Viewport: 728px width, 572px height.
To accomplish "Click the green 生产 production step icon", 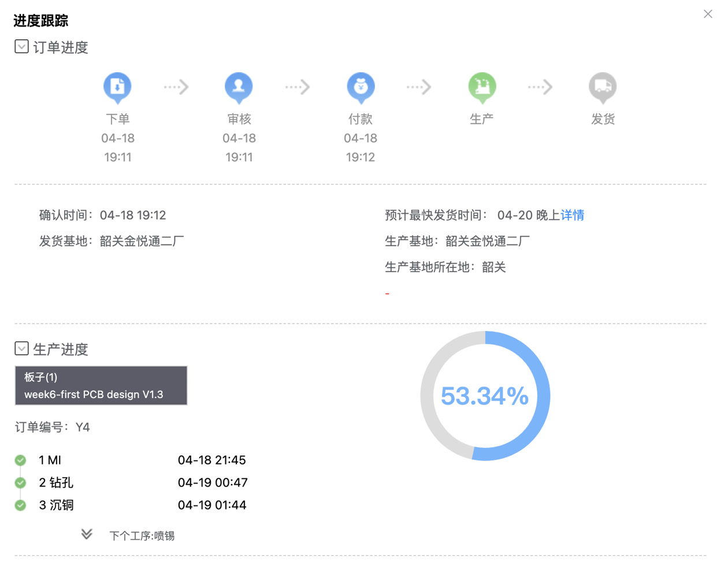I will (x=482, y=87).
